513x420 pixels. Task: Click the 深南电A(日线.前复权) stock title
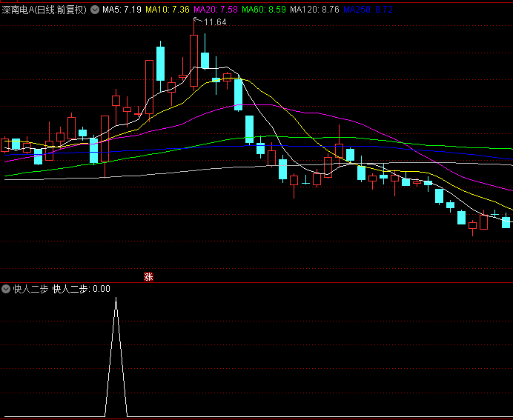[x=44, y=10]
